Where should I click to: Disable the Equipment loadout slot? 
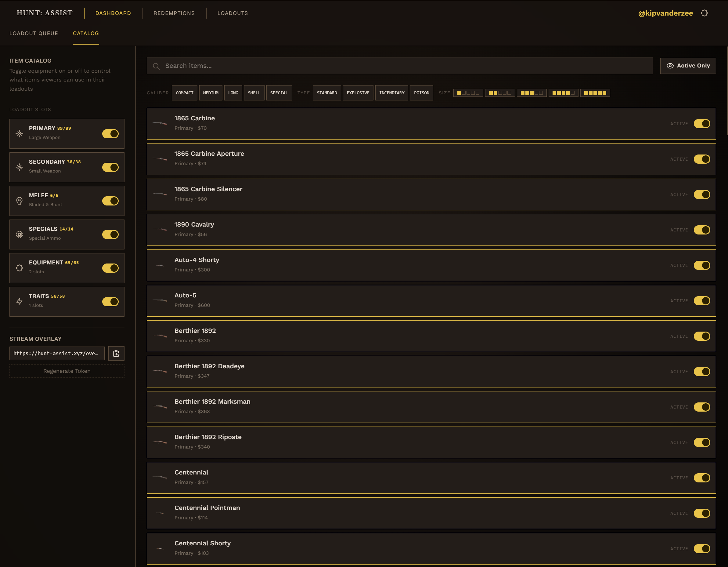(110, 268)
